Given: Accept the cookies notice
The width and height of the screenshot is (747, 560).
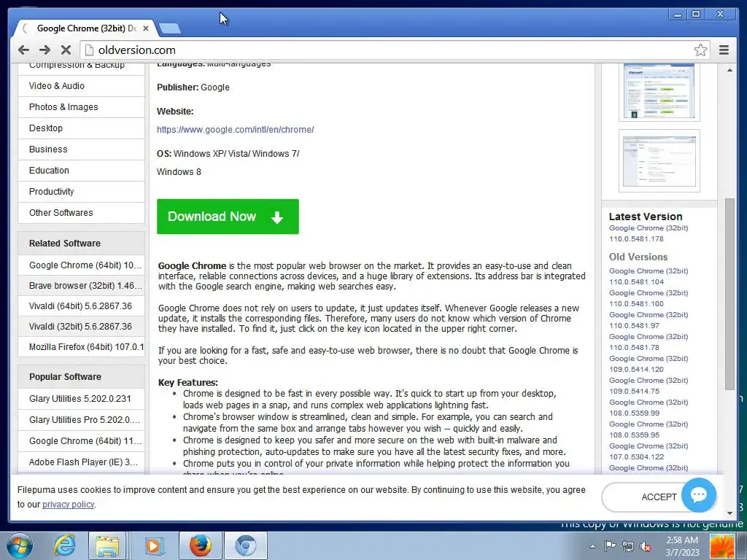Looking at the screenshot, I should pos(659,497).
